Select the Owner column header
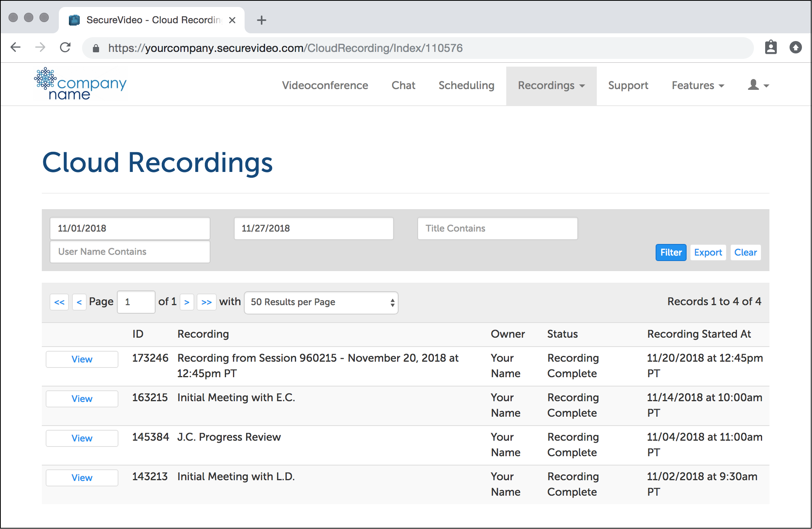This screenshot has height=529, width=812. (x=508, y=334)
